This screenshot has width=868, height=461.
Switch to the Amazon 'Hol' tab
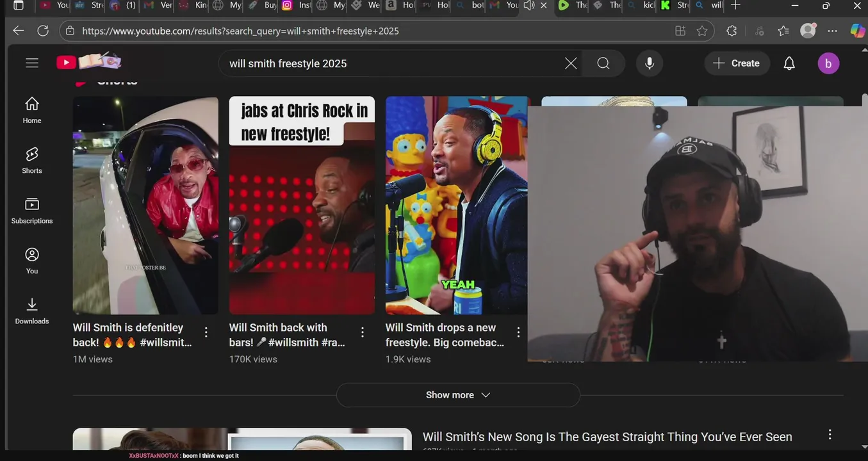pos(400,5)
